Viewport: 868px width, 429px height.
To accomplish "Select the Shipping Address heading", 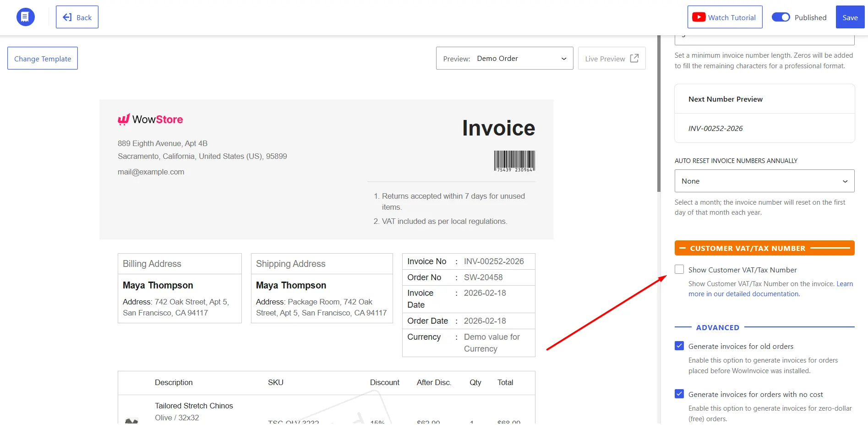I will [x=290, y=264].
